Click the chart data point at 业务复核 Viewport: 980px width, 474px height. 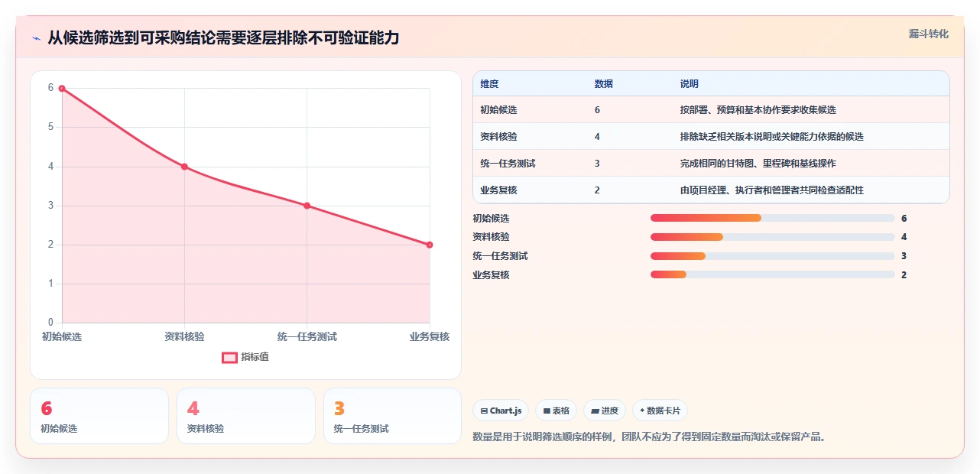tap(430, 245)
